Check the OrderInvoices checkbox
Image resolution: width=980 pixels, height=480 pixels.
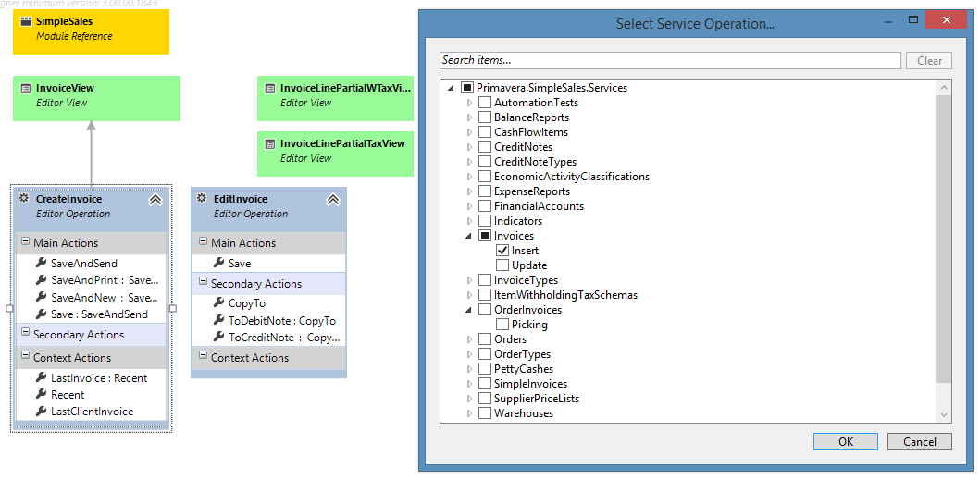(x=484, y=310)
